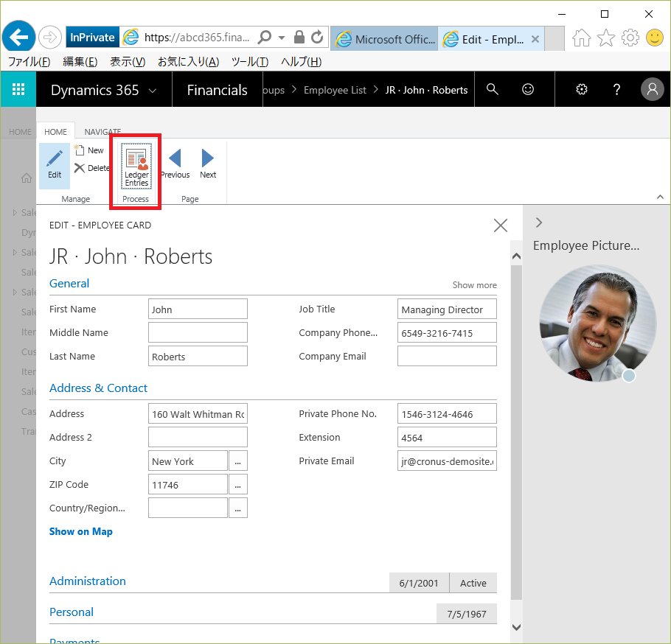Click the browser refresh icon

pos(317,37)
